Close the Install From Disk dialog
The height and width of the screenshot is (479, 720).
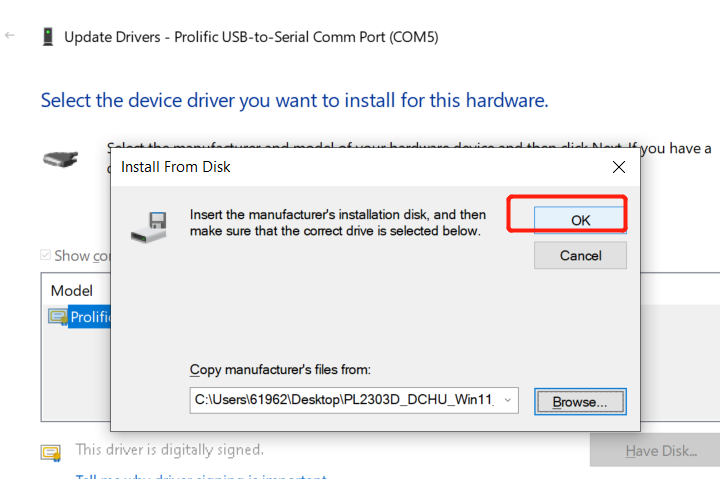pos(619,167)
